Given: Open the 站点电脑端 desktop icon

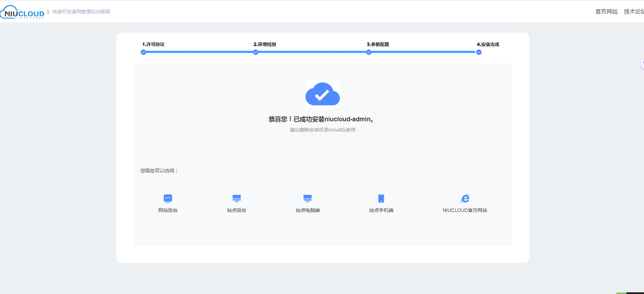Looking at the screenshot, I should coord(307,198).
